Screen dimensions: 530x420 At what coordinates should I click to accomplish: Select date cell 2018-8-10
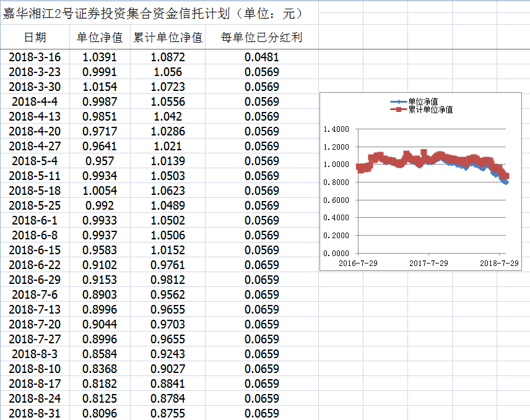click(35, 369)
